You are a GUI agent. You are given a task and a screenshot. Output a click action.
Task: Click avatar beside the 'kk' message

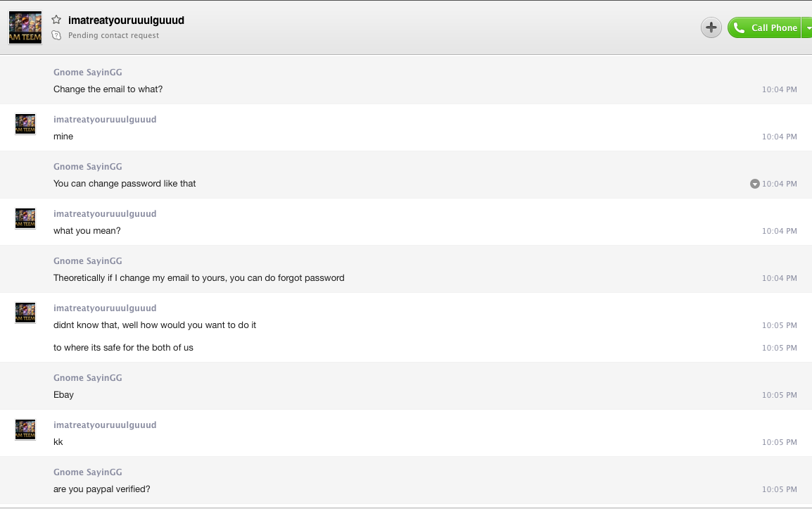[25, 429]
